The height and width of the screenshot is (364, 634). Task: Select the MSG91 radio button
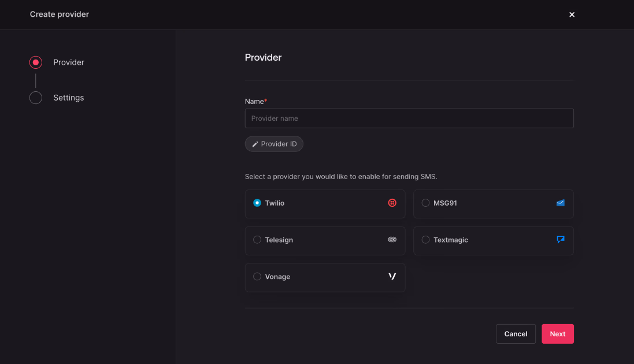pos(425,203)
